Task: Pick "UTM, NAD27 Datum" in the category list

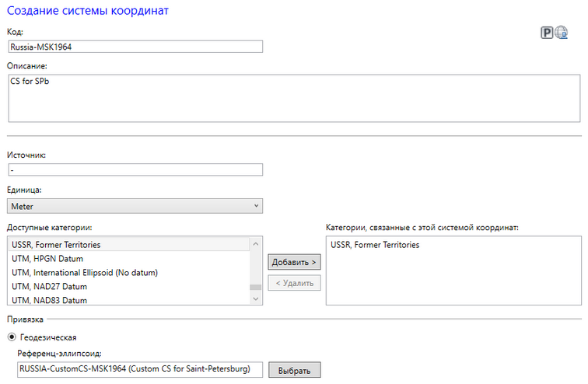Action: pos(49,287)
